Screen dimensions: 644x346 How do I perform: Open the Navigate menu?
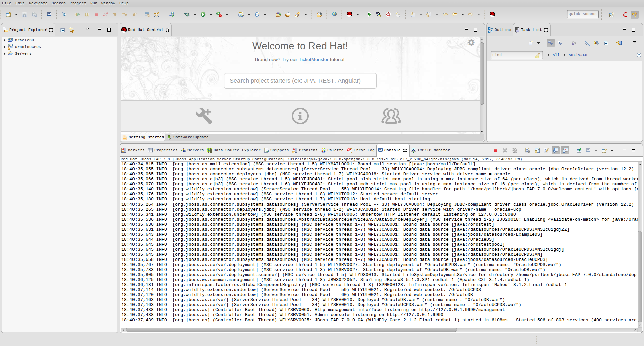click(38, 3)
